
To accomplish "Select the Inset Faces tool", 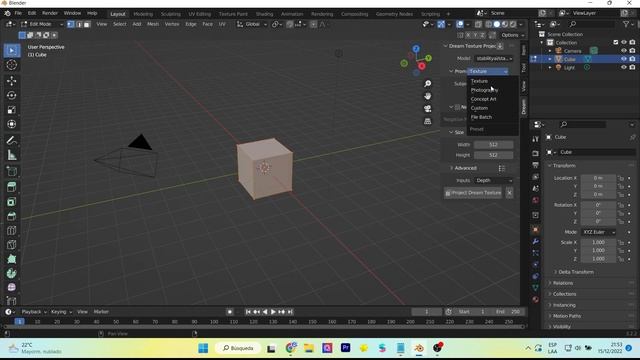I will tap(11, 202).
